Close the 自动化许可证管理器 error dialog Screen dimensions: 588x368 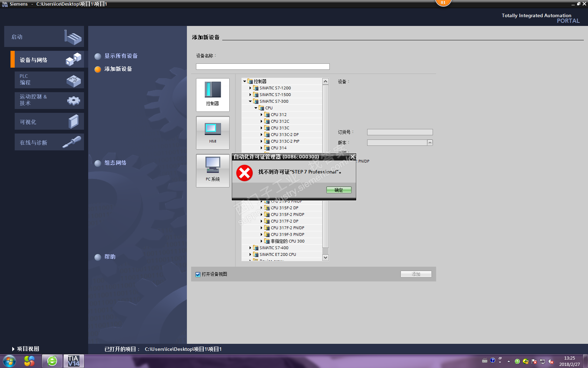(353, 157)
